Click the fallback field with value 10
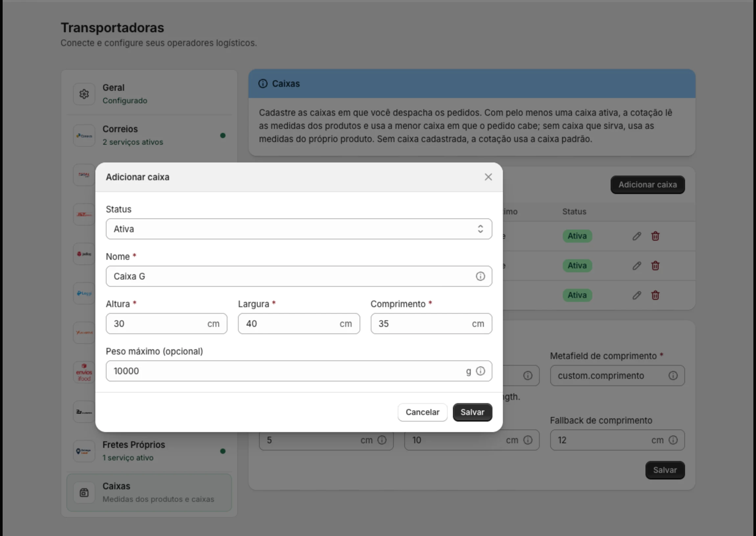756x536 pixels. (x=472, y=440)
